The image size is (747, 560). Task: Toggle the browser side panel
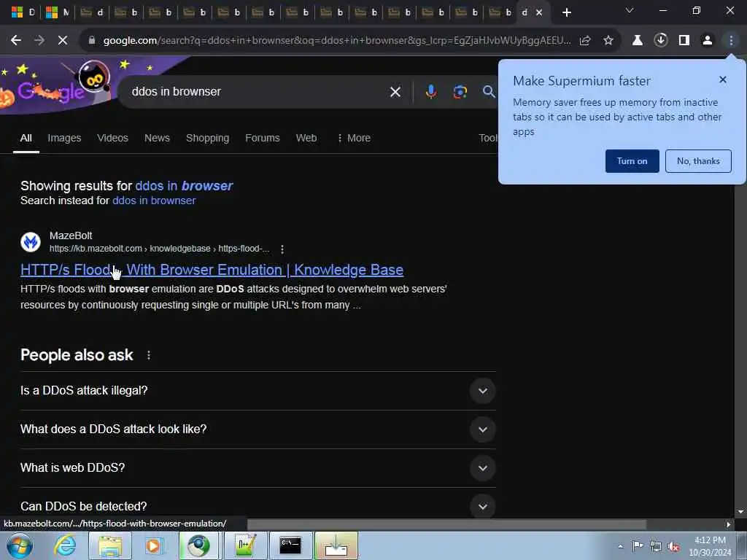(x=684, y=41)
